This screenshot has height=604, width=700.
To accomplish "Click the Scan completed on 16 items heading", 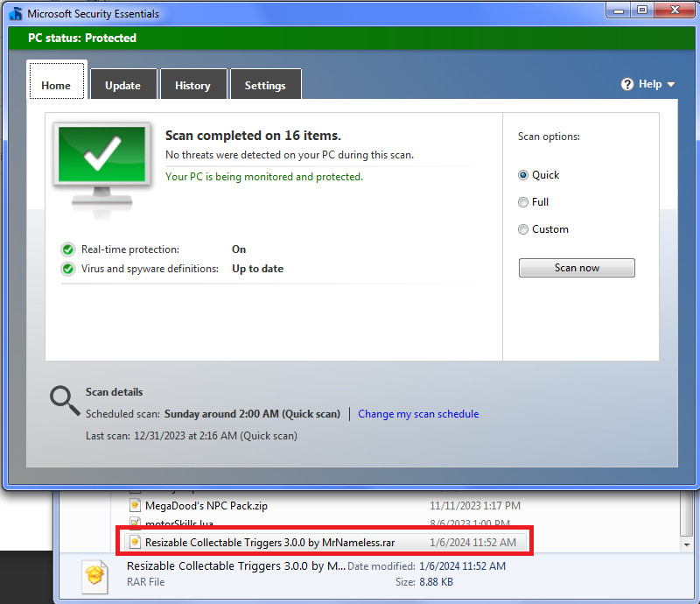I will pos(253,136).
